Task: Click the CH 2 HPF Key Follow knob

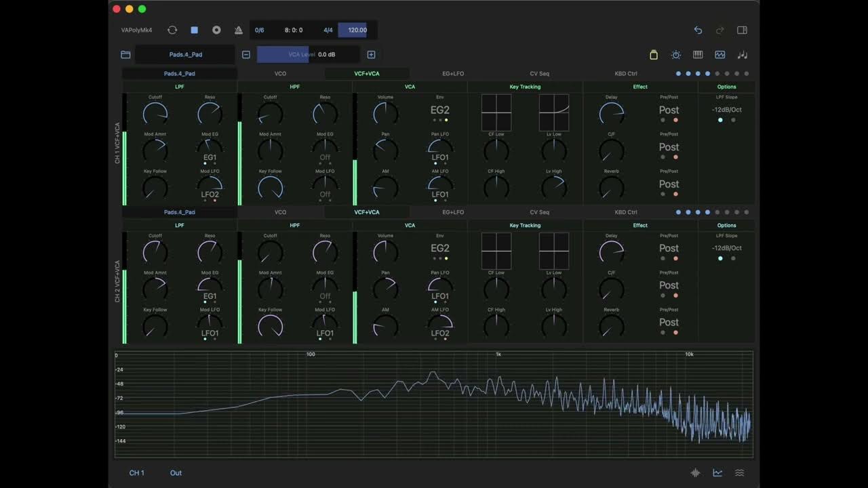Action: tap(271, 327)
